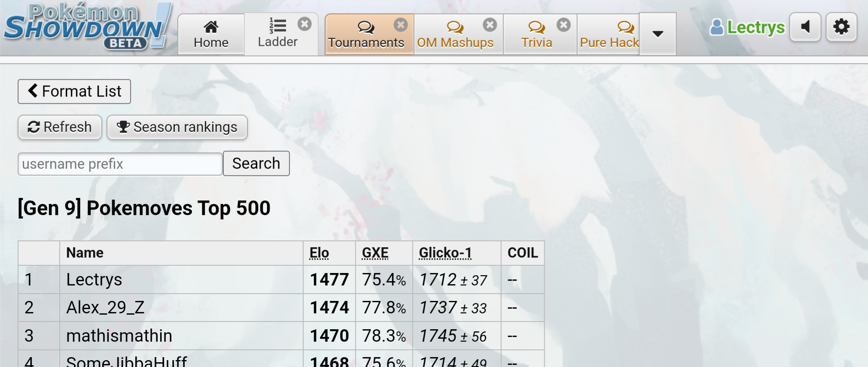Click the Pokémon Showdown logo
868x367 pixels.
(x=86, y=27)
